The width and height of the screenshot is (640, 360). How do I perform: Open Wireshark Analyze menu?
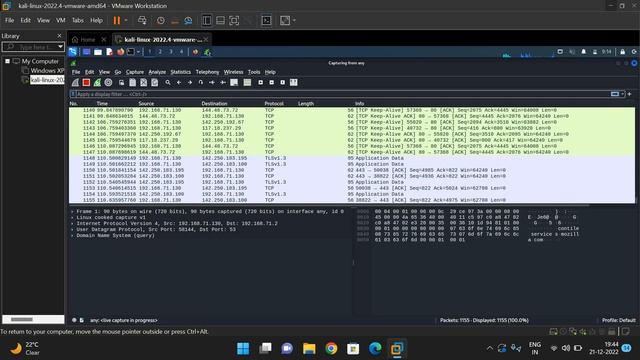pyautogui.click(x=157, y=72)
